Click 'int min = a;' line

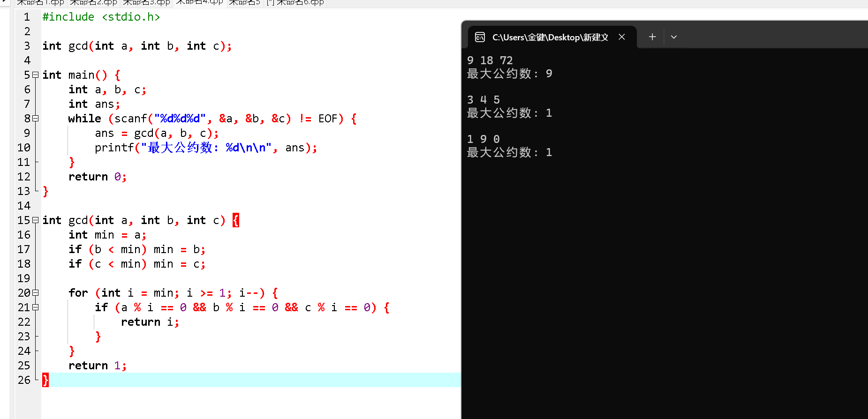point(107,235)
